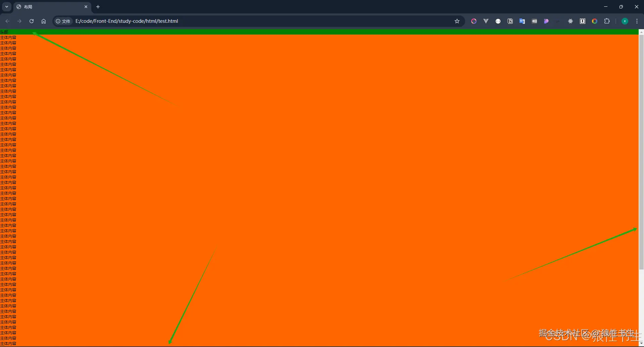
Task: Open the white curly-braces extension
Action: click(x=498, y=21)
